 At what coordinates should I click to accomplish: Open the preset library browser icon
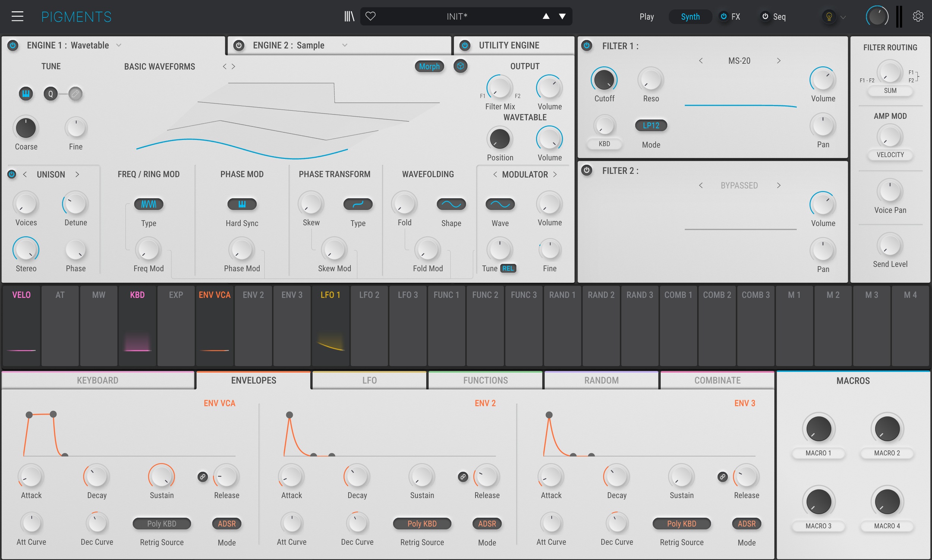pos(349,16)
